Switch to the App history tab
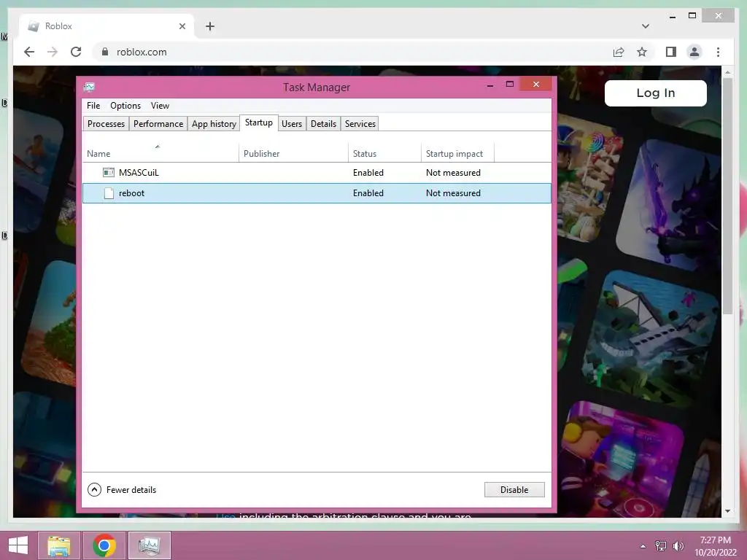This screenshot has width=747, height=560. tap(214, 124)
